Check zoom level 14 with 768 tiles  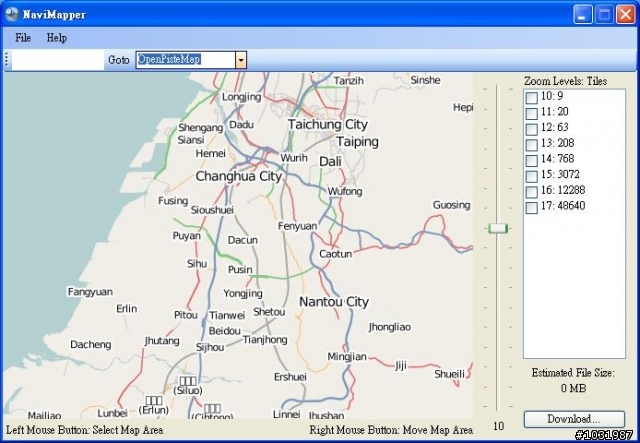pyautogui.click(x=531, y=160)
